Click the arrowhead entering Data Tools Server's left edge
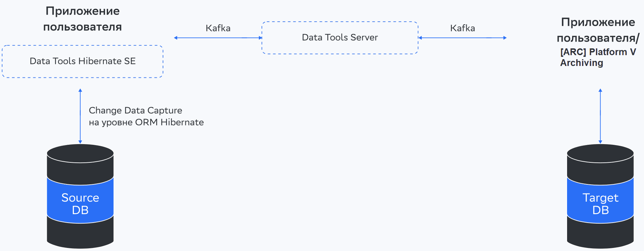Screen dimensions: 644x251 point(260,38)
